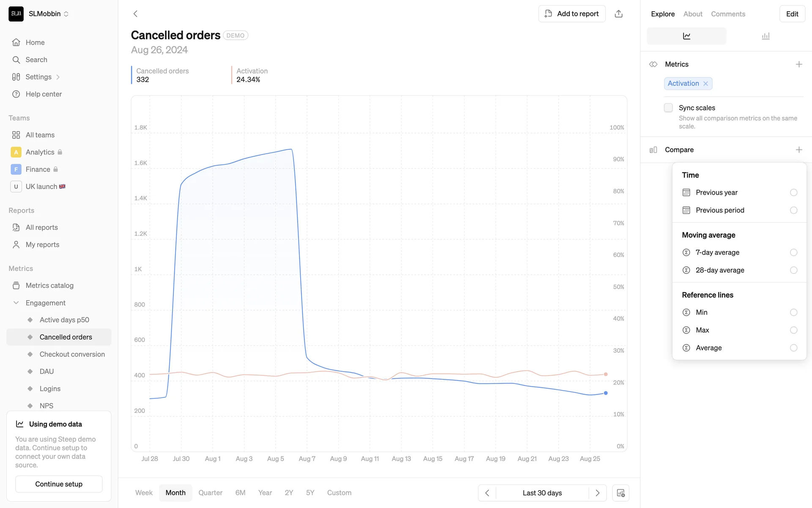Remove the Activation metric chip
Image resolution: width=812 pixels, height=508 pixels.
(705, 84)
